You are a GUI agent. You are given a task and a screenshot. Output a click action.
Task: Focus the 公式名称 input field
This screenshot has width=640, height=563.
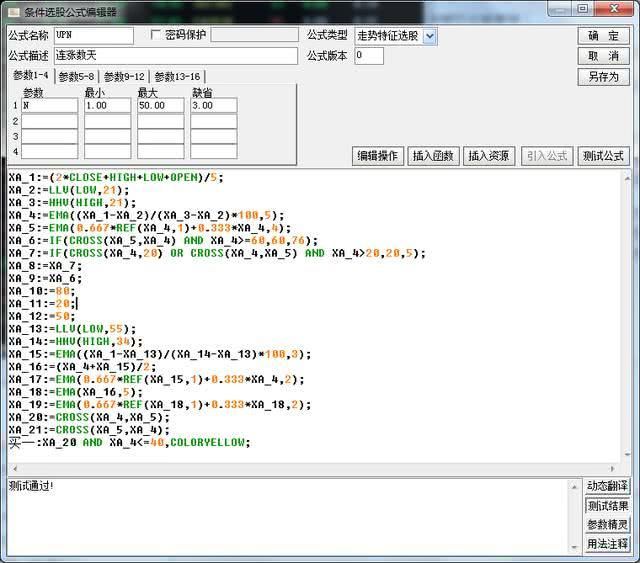(x=94, y=36)
